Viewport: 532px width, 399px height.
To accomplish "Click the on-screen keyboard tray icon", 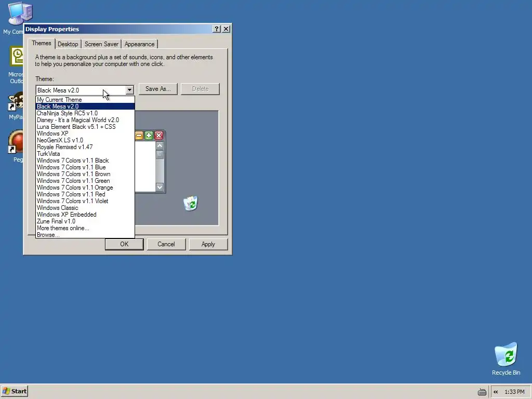I will pos(482,392).
